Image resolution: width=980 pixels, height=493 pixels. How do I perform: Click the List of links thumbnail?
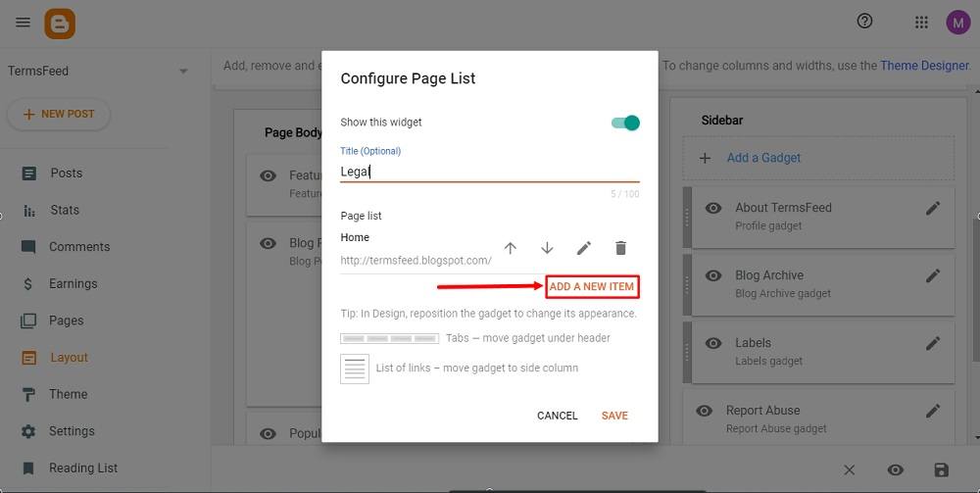click(x=355, y=369)
